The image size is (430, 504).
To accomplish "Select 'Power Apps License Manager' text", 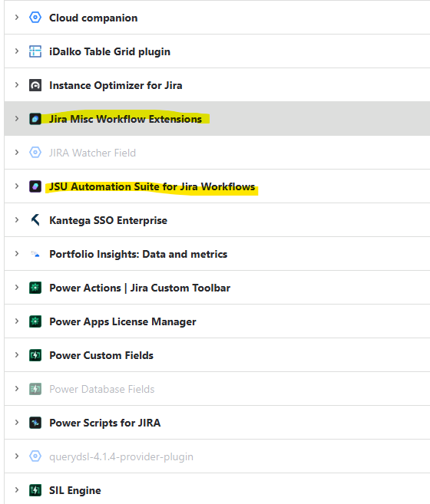I will 123,321.
